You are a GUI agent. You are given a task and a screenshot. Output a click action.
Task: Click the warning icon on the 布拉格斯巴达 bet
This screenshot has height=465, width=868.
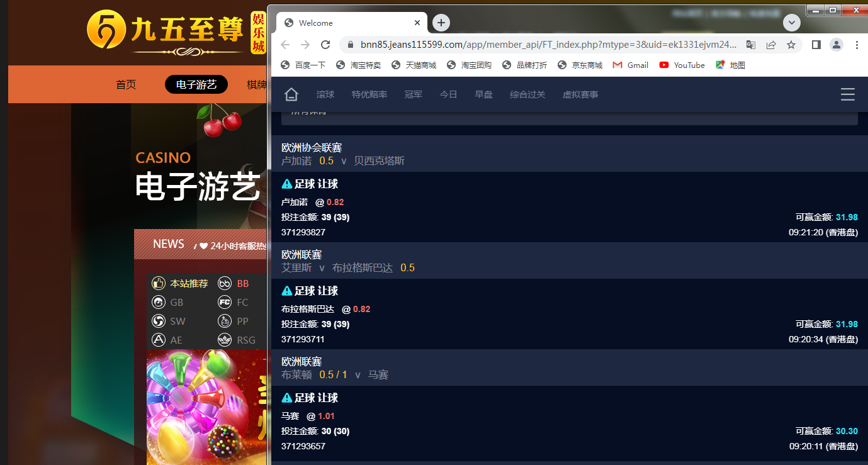pos(287,291)
